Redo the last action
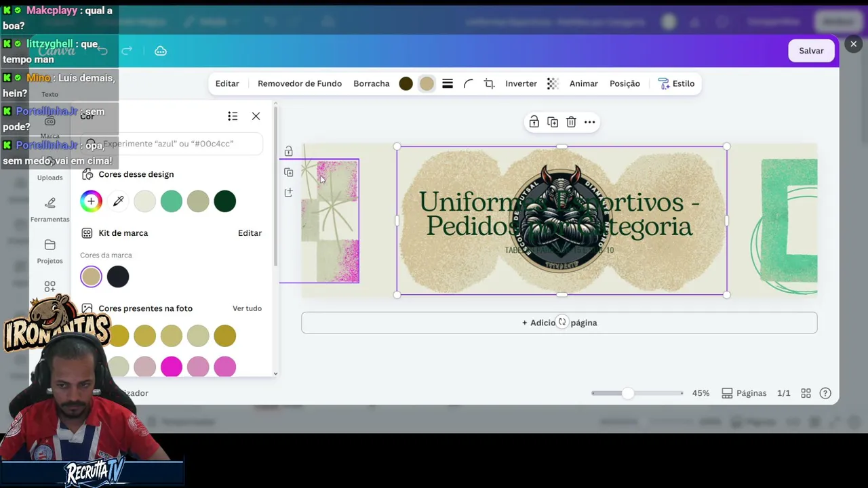Image resolution: width=868 pixels, height=488 pixels. click(127, 51)
